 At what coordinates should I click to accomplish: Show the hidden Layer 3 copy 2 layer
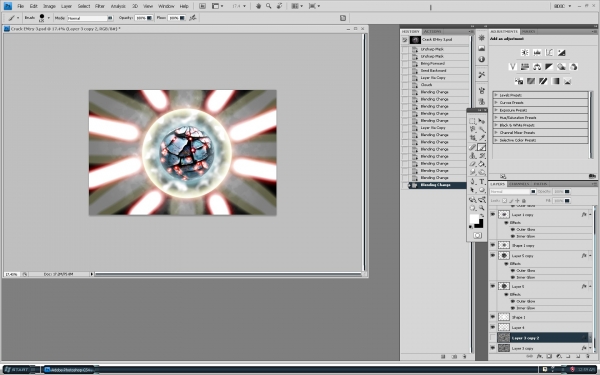[492, 338]
